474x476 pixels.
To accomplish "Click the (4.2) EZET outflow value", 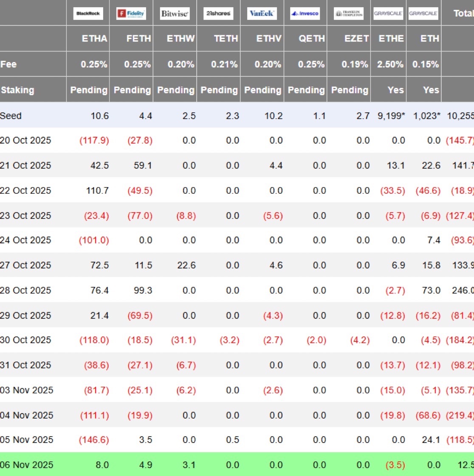I will 360,340.
